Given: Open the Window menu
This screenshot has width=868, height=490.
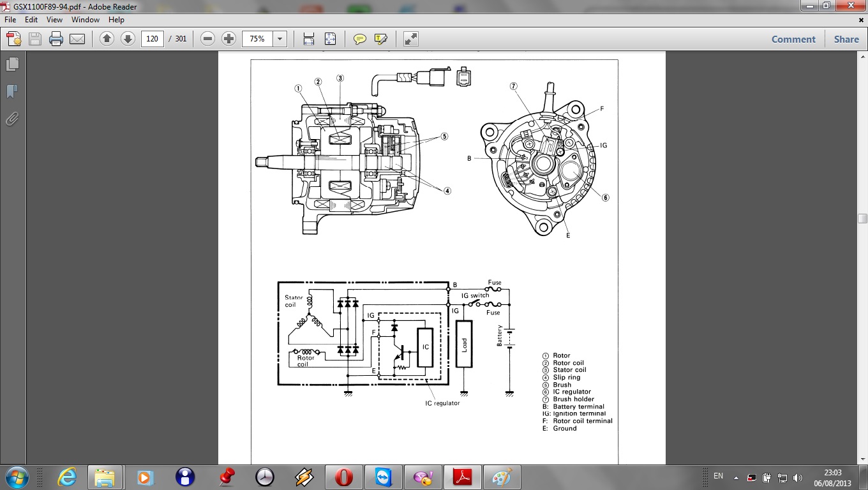Looking at the screenshot, I should (86, 20).
